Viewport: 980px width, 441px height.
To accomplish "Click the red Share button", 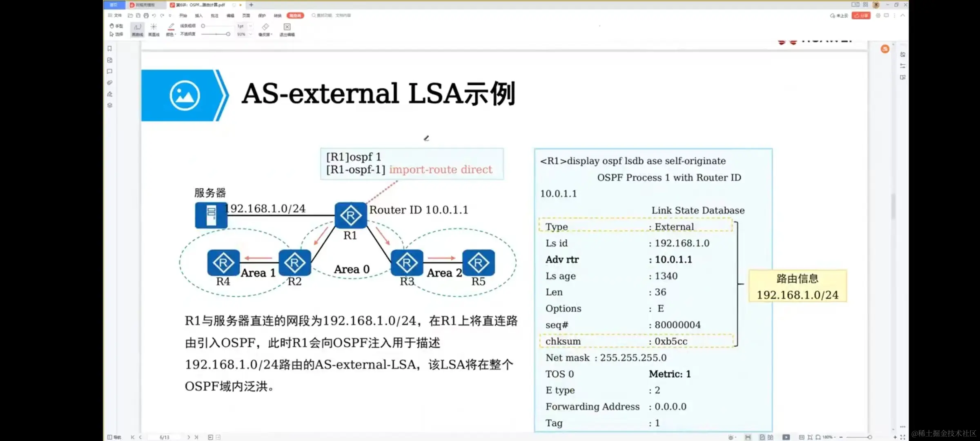I will [861, 16].
